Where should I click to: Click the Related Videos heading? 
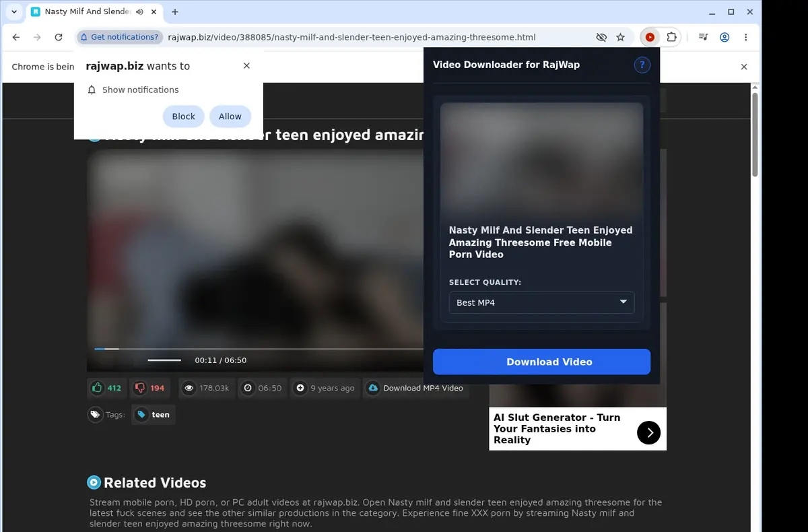155,483
